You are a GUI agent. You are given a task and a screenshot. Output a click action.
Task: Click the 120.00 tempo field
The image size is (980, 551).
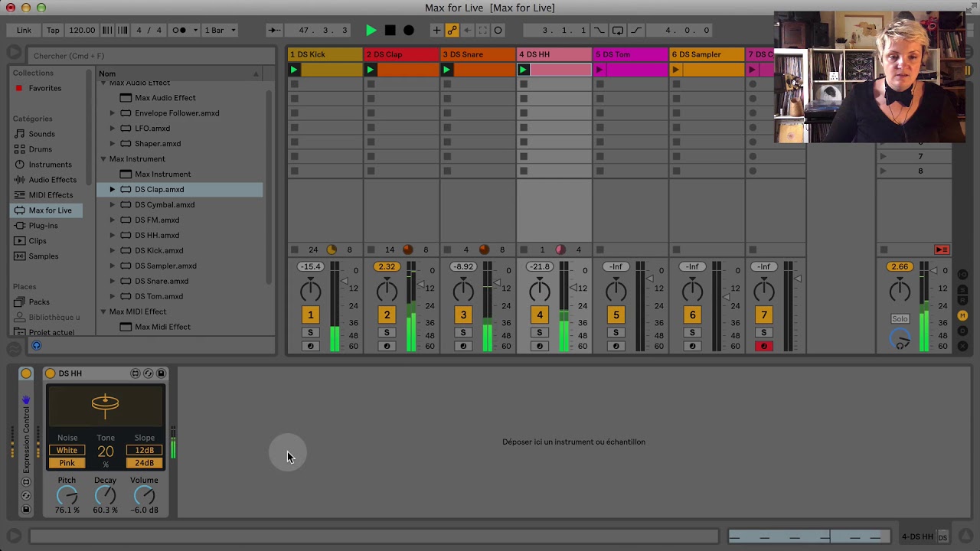click(x=82, y=31)
